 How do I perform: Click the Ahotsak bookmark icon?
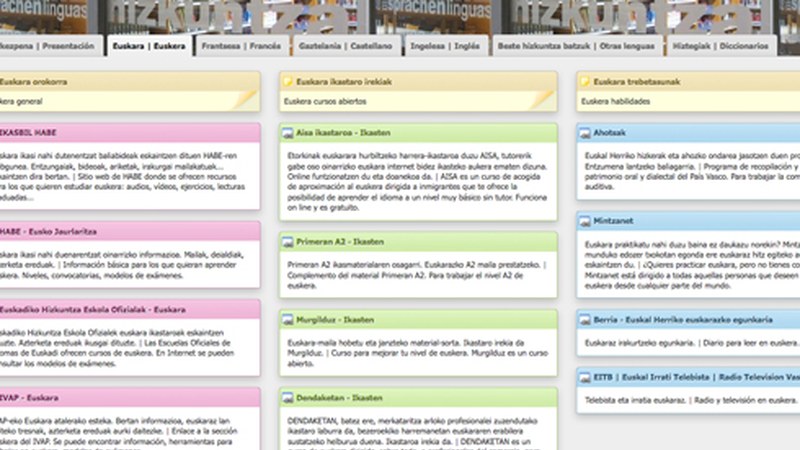pos(585,133)
